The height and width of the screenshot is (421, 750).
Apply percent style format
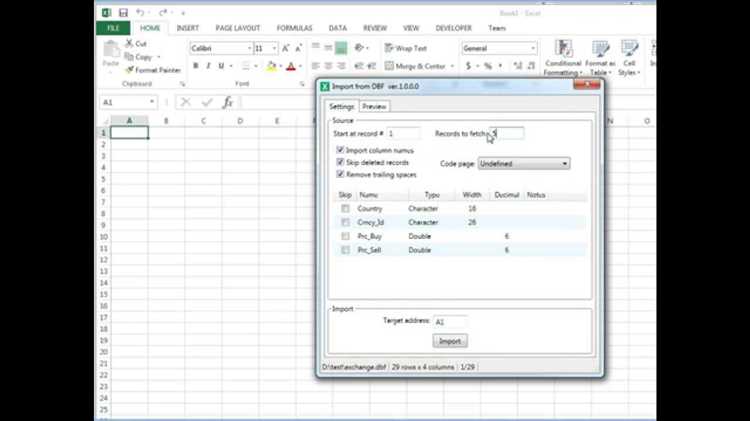pos(488,66)
